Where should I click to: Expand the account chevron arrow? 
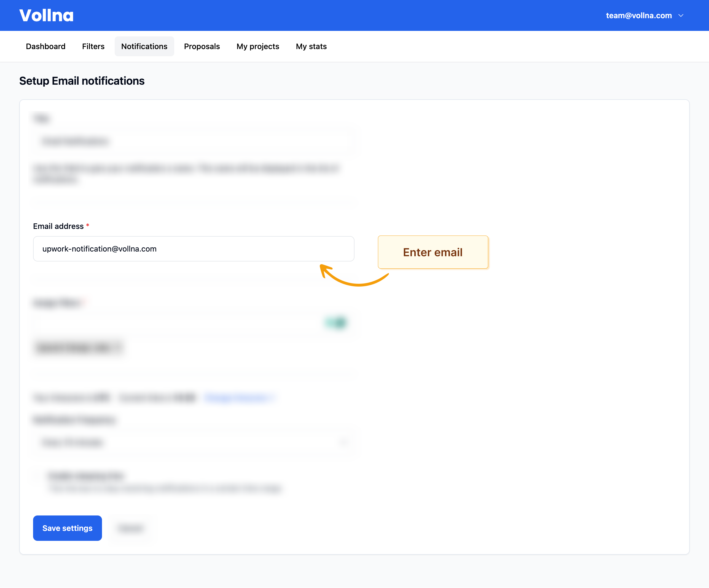coord(681,15)
